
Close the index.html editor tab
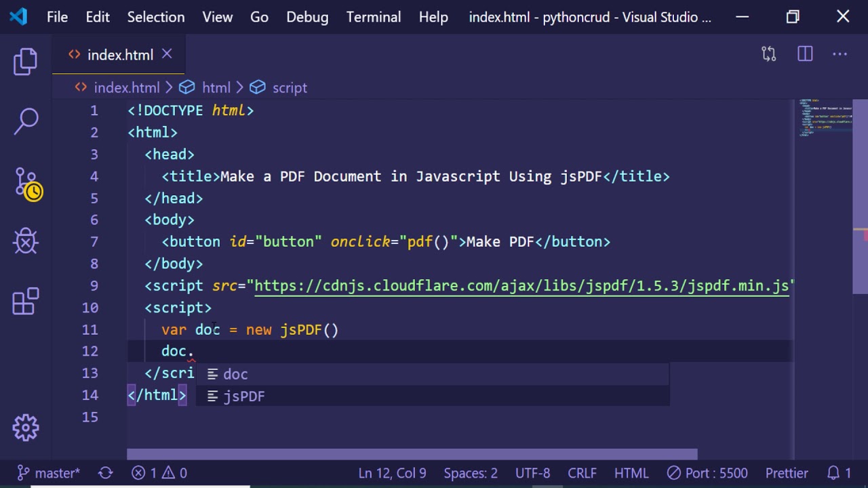167,54
